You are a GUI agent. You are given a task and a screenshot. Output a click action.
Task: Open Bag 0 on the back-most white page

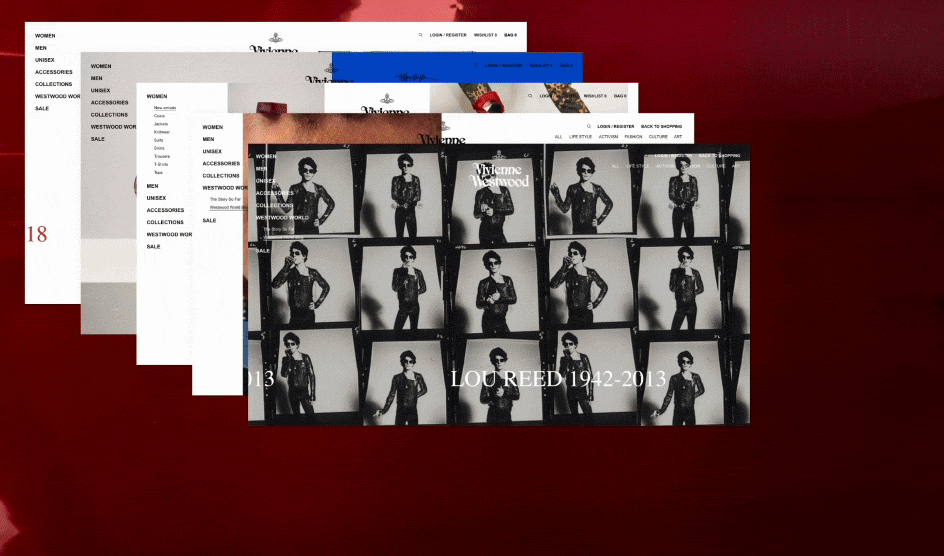click(511, 35)
